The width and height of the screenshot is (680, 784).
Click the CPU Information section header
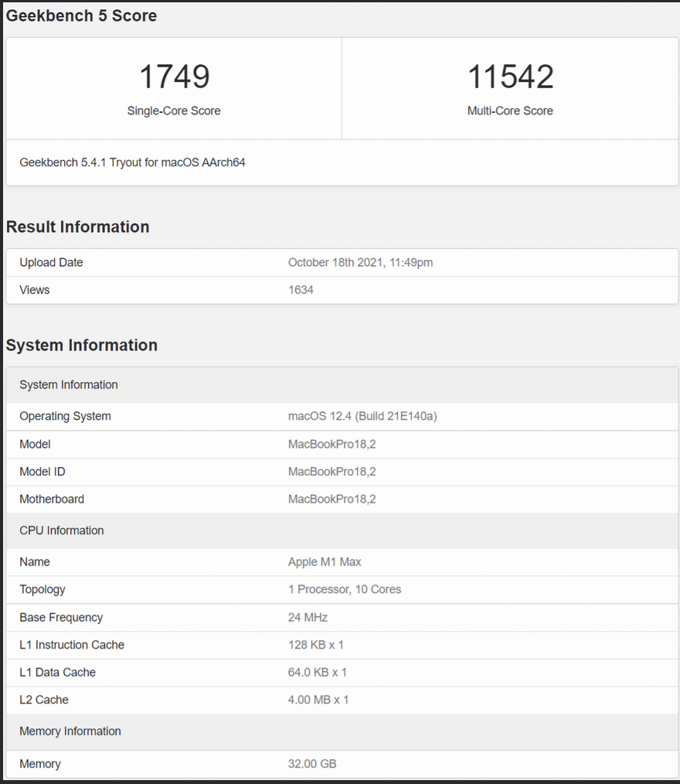[62, 530]
